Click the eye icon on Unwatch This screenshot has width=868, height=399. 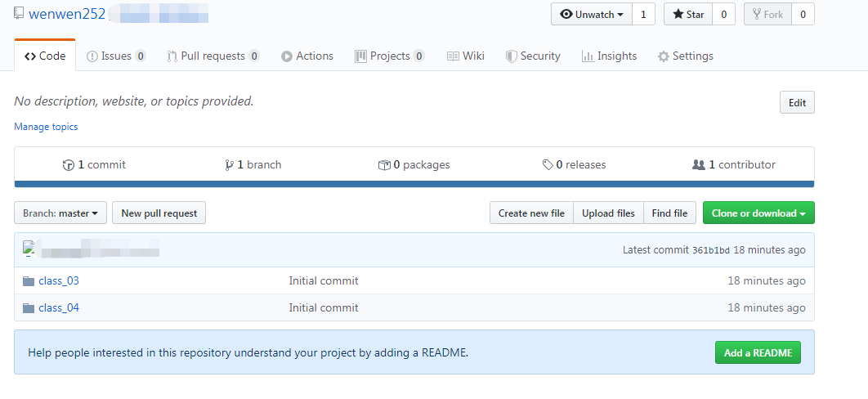click(566, 15)
